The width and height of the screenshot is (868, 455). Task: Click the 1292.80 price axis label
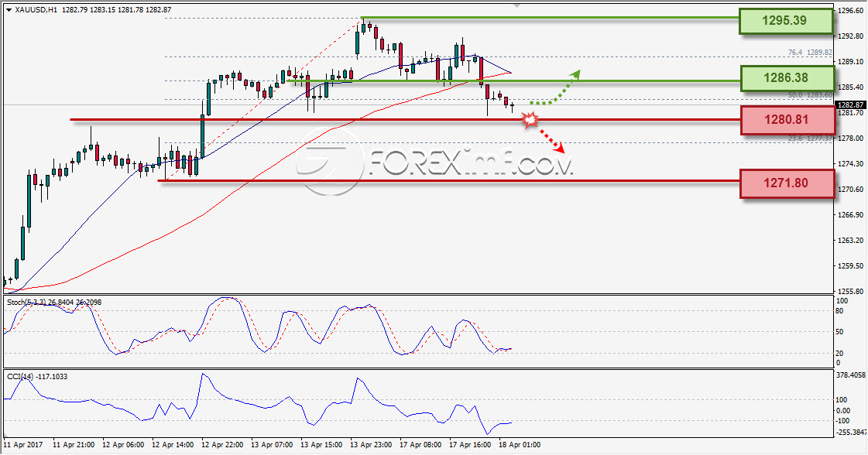(851, 36)
